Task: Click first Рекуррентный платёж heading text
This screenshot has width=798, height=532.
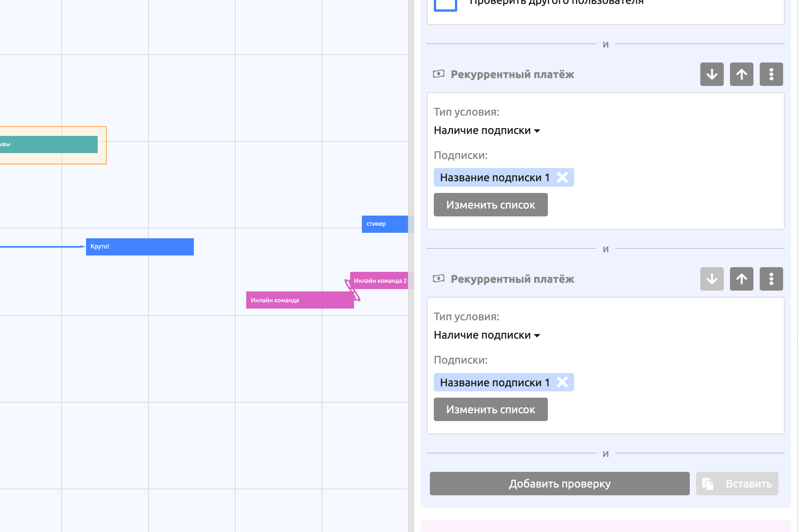Action: pos(512,74)
